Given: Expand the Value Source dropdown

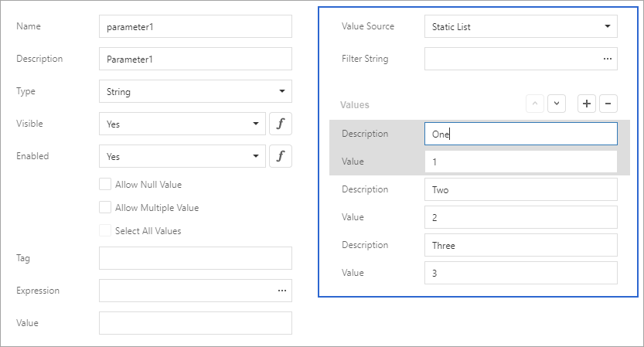Looking at the screenshot, I should click(x=520, y=26).
